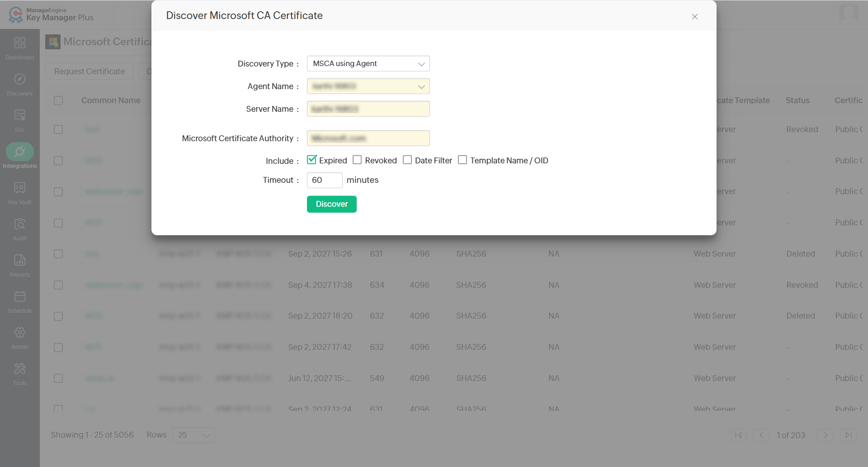Sort by the Status column header
Viewport: 868px width, 467px height.
point(797,100)
